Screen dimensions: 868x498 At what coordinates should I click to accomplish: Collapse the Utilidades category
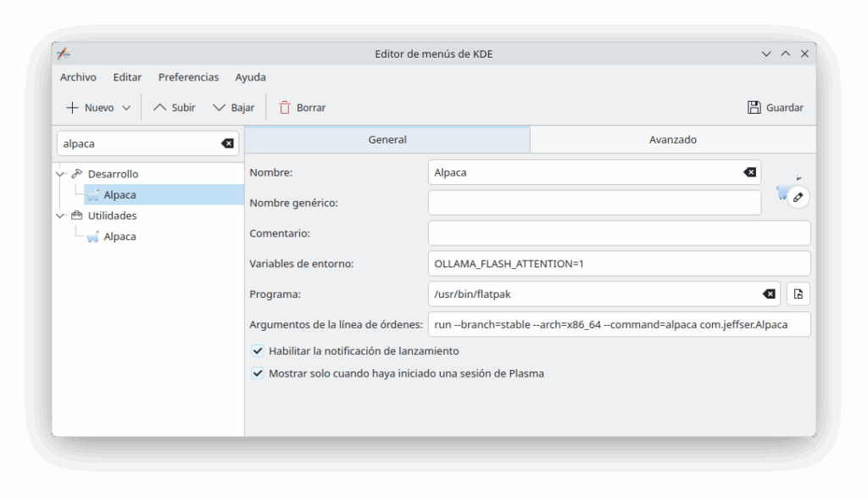pos(60,215)
